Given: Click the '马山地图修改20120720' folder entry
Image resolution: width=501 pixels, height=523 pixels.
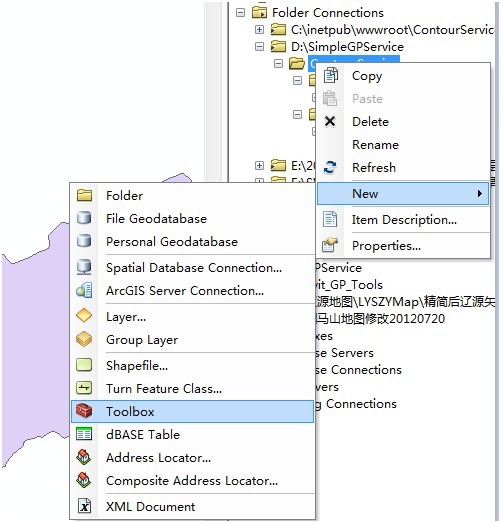Looking at the screenshot, I should (380, 319).
